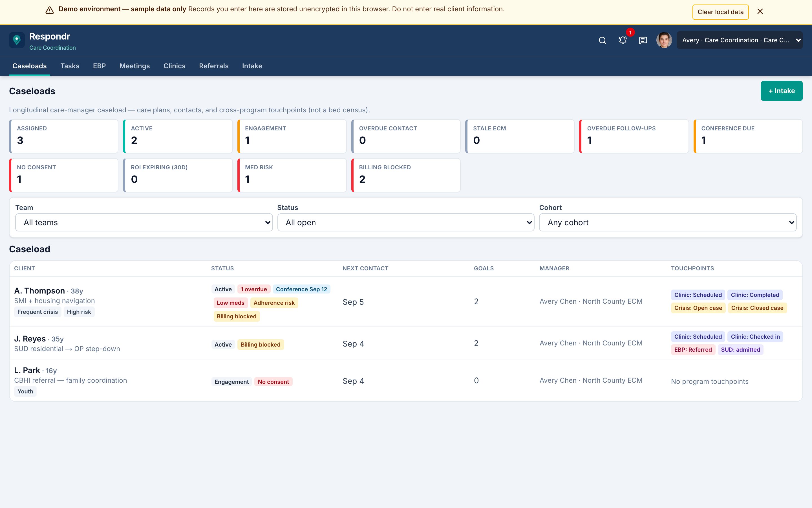The width and height of the screenshot is (812, 508).
Task: Switch to the Referrals tab
Action: tap(214, 66)
